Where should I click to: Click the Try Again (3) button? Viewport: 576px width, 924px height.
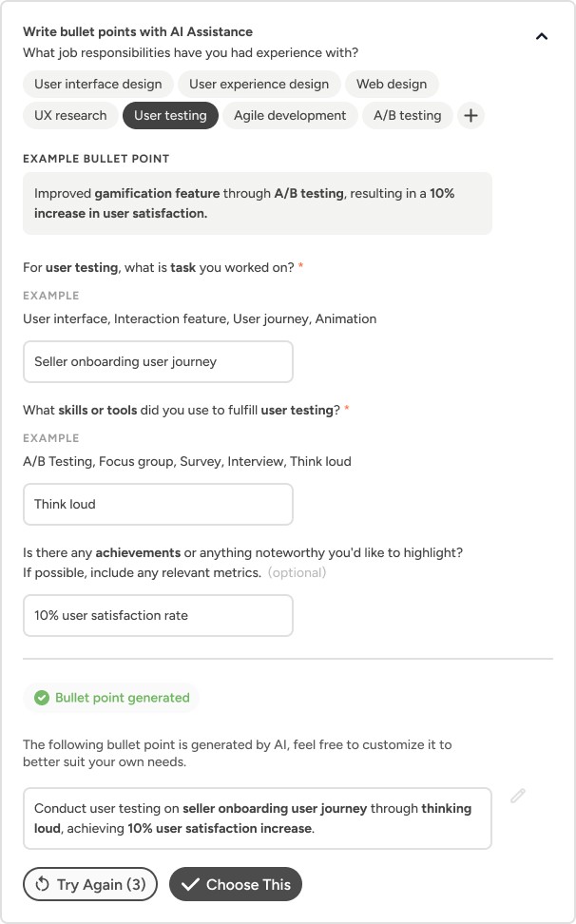click(x=91, y=884)
